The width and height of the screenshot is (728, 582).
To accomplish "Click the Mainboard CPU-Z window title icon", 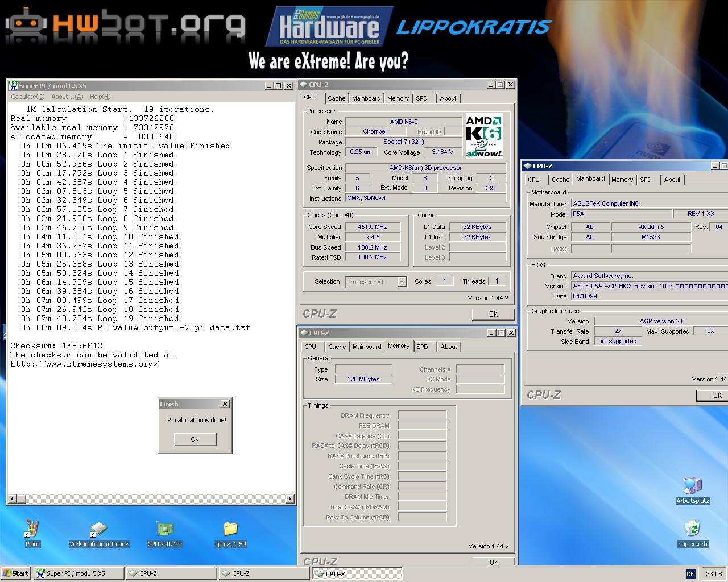I will [x=527, y=166].
